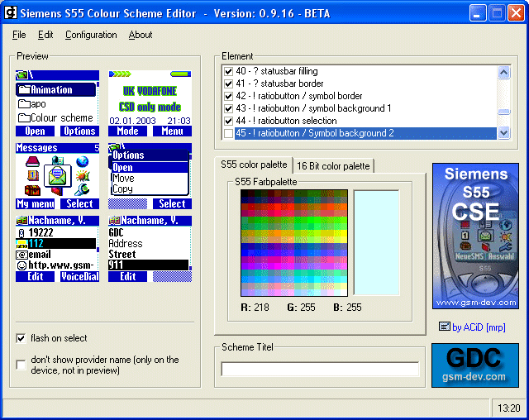This screenshot has height=420, width=529.
Task: Click the treasure chest icon in preview
Action: coord(33,190)
